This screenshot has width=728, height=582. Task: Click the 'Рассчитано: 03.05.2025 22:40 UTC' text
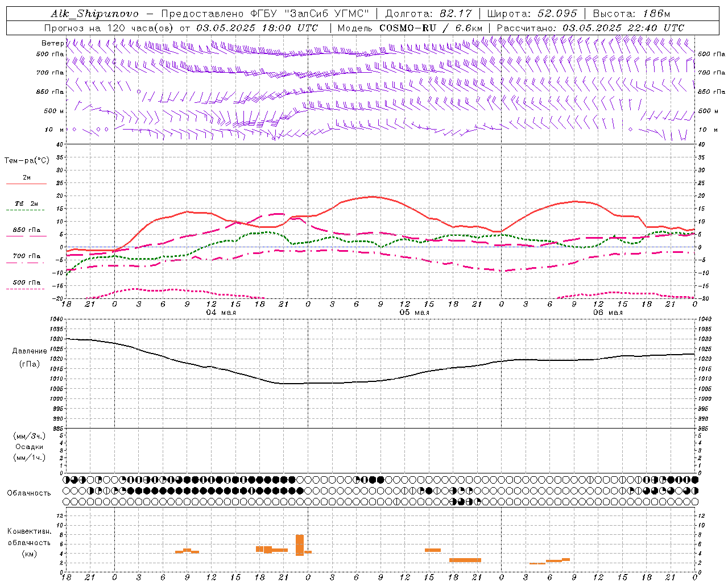590,28
